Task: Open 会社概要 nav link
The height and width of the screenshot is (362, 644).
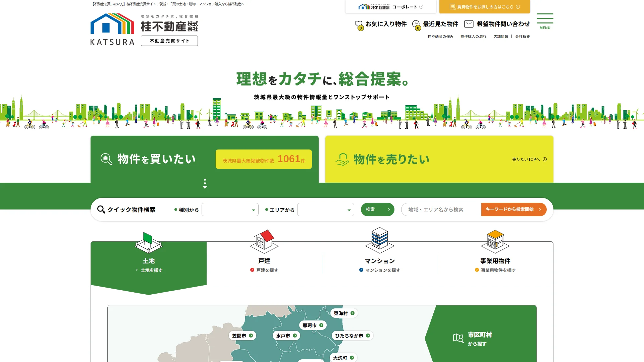Action: point(523,37)
